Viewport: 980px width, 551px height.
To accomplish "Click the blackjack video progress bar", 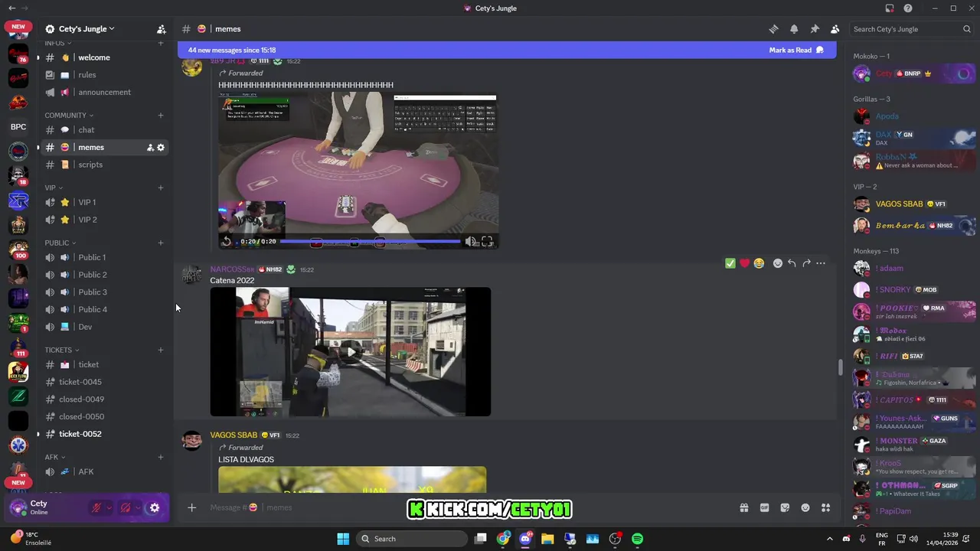I will tap(371, 241).
